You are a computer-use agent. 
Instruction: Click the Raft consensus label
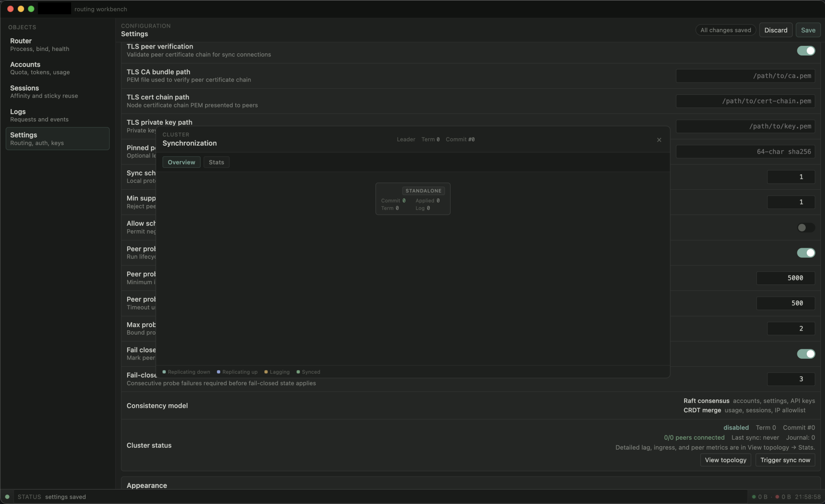click(706, 401)
